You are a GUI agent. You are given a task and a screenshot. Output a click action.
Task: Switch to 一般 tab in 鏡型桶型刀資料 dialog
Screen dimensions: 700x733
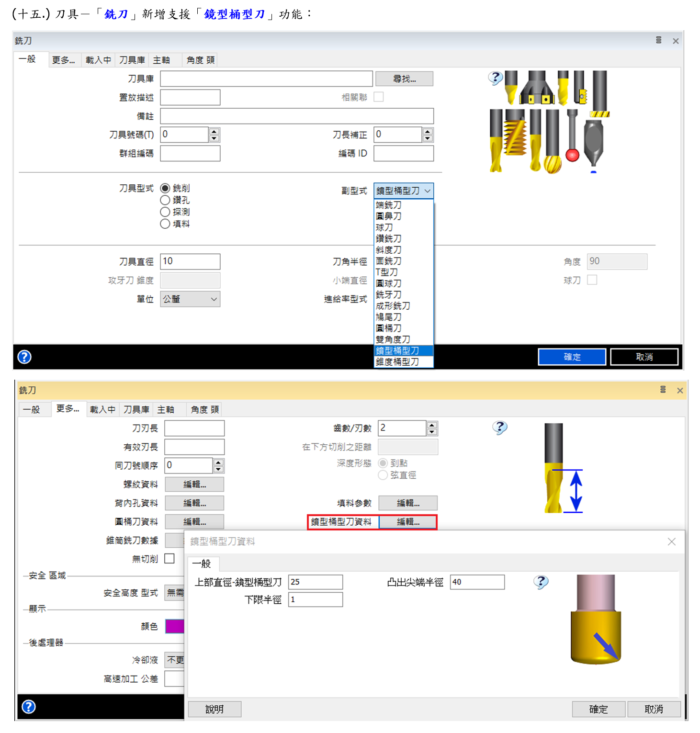pos(202,564)
